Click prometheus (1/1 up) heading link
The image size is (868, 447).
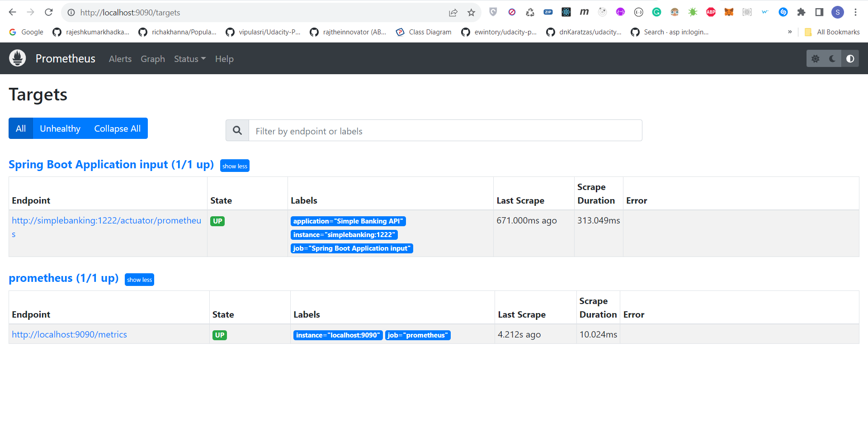(x=64, y=278)
